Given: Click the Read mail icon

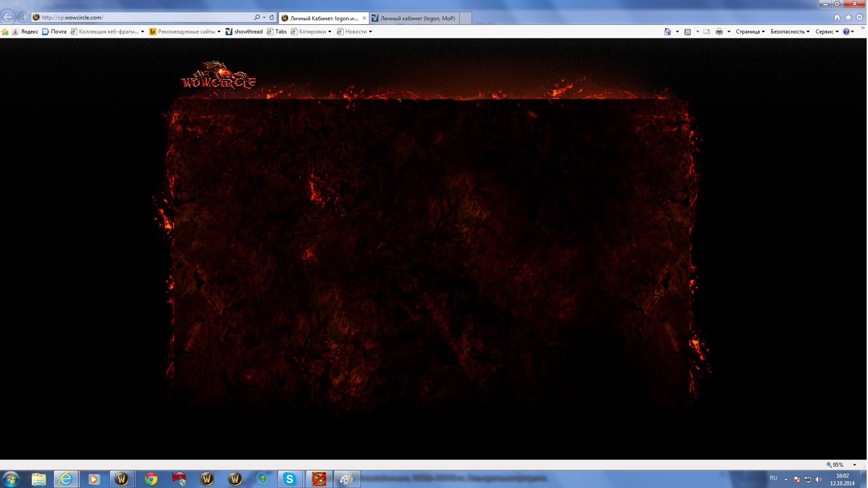Looking at the screenshot, I should [707, 32].
